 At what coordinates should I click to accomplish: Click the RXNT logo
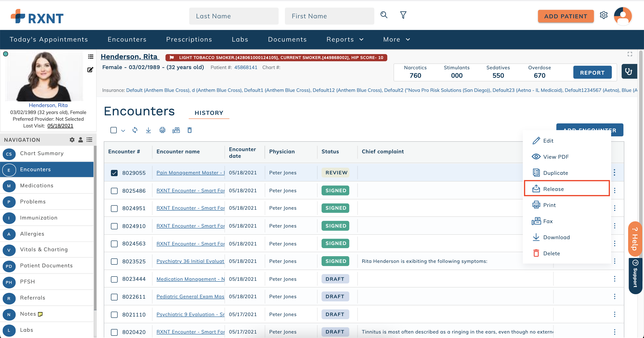click(37, 17)
